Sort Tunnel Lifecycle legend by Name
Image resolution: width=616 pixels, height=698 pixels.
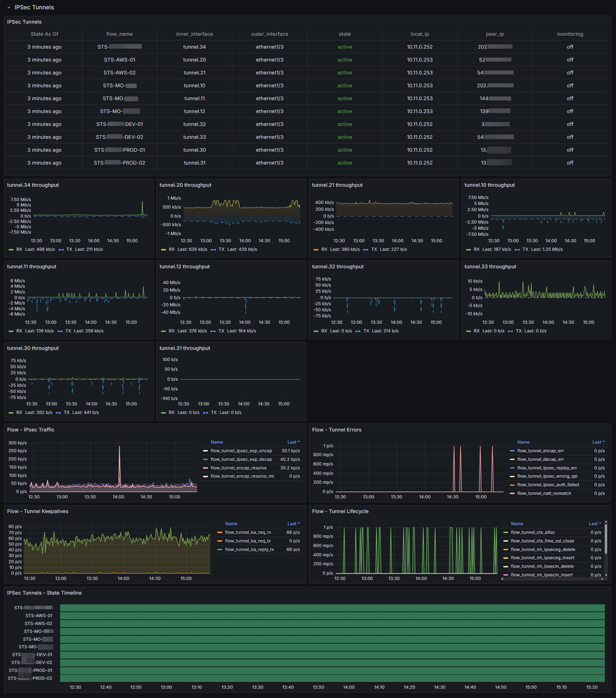click(x=517, y=524)
